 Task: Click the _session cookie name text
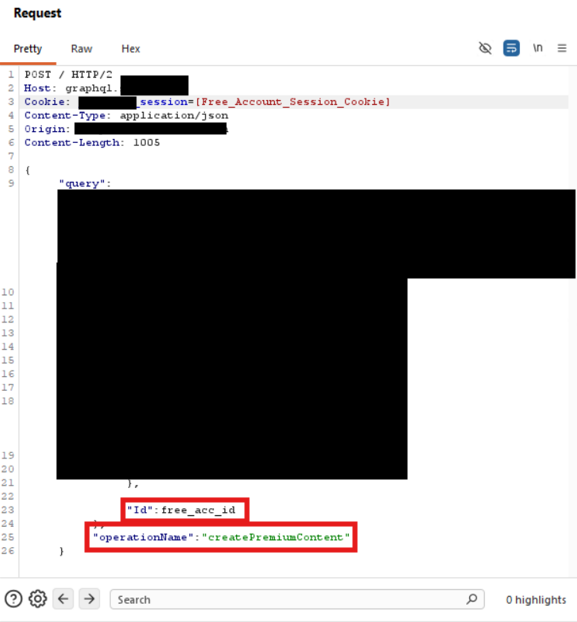[x=162, y=102]
